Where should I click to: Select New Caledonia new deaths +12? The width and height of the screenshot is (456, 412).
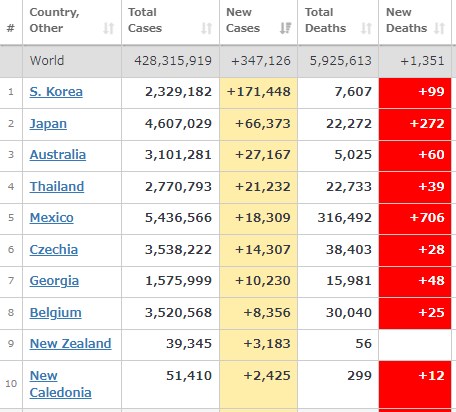tap(431, 376)
